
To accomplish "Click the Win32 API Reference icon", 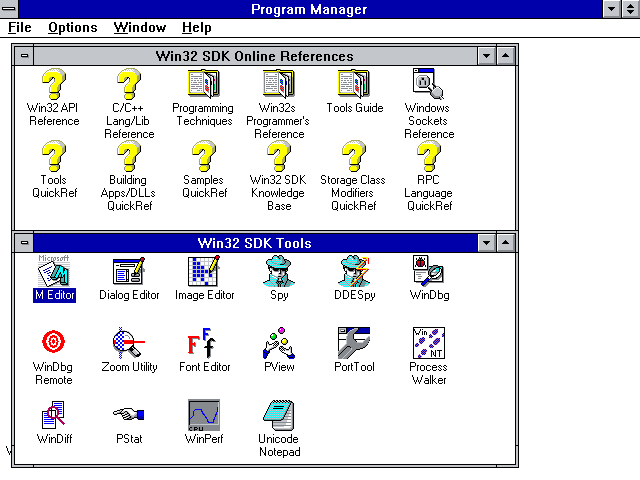I will 54,84.
